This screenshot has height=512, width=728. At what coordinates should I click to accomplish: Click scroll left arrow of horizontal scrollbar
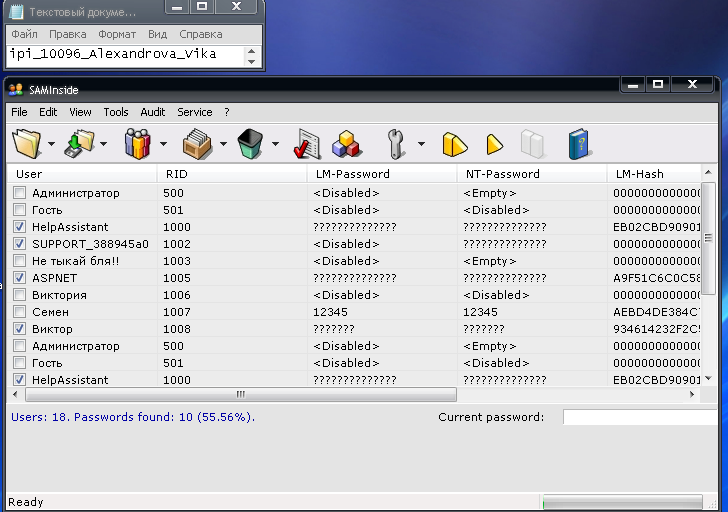[15, 395]
